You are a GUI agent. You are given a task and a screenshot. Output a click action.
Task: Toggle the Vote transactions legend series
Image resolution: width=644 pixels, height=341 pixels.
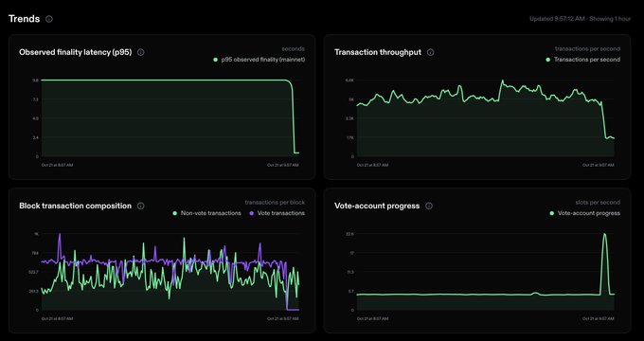click(x=277, y=213)
